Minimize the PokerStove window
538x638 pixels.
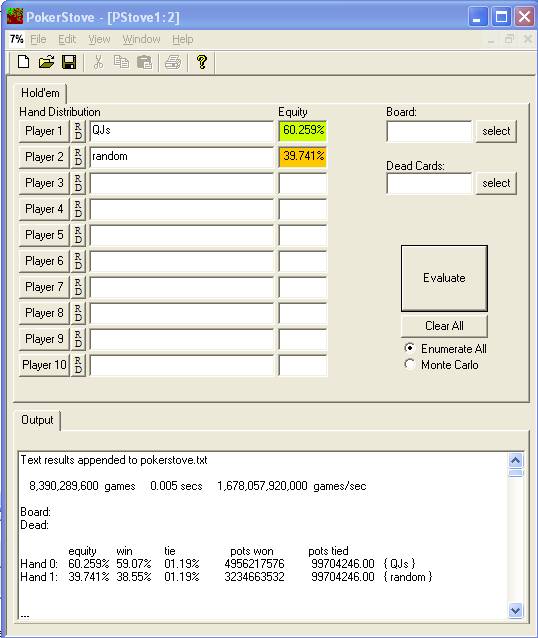pos(478,17)
